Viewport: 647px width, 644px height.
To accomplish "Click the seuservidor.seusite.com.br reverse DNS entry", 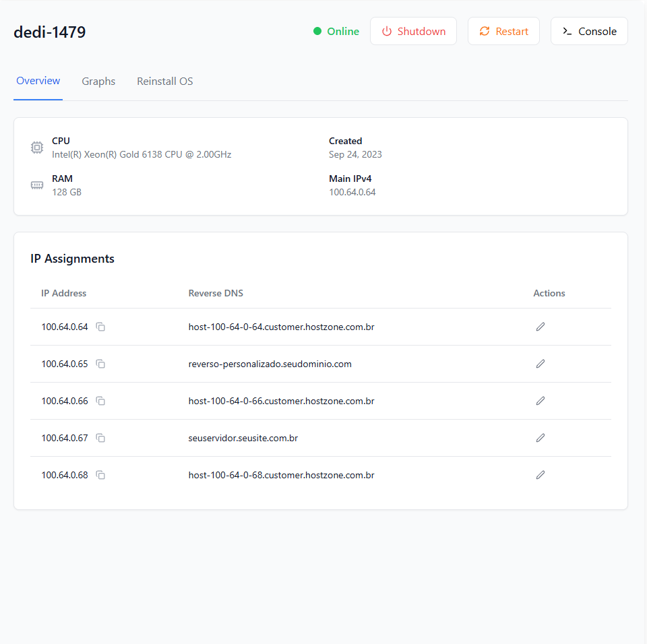I will tap(243, 438).
